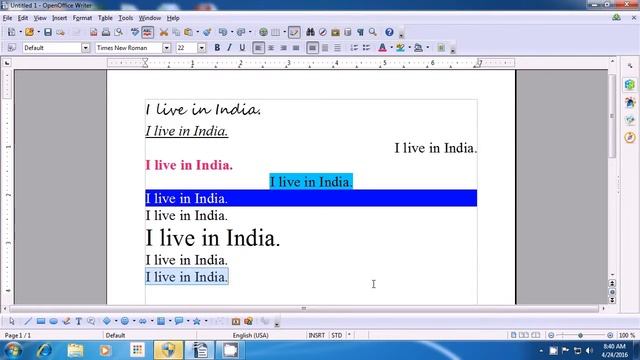Image resolution: width=640 pixels, height=360 pixels.
Task: Cut selection with the scissors icon
Action: 164,32
